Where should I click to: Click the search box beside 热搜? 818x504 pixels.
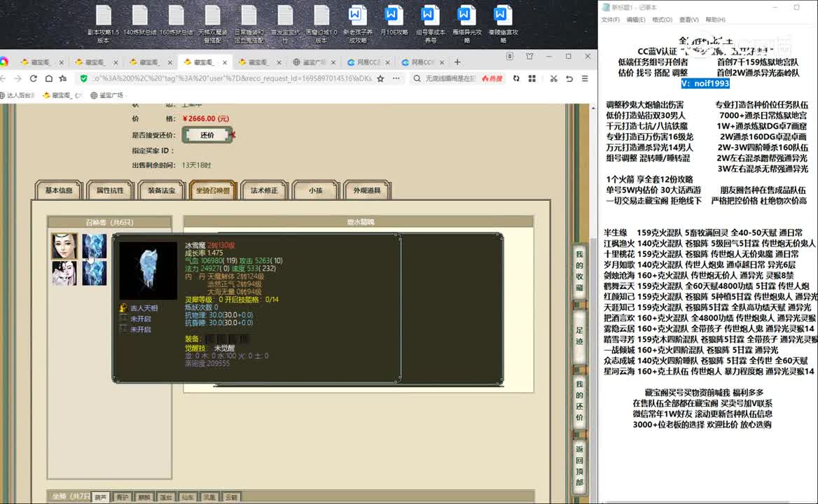(451, 78)
